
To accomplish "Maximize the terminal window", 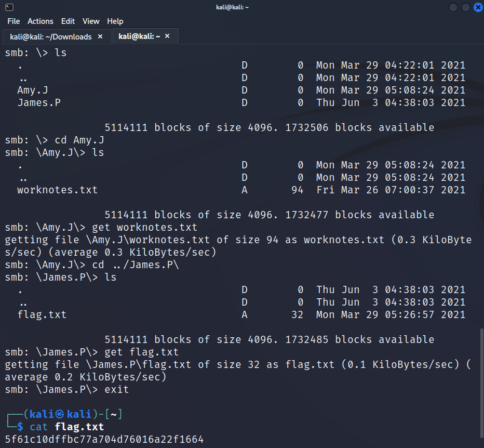I will coord(465,7).
